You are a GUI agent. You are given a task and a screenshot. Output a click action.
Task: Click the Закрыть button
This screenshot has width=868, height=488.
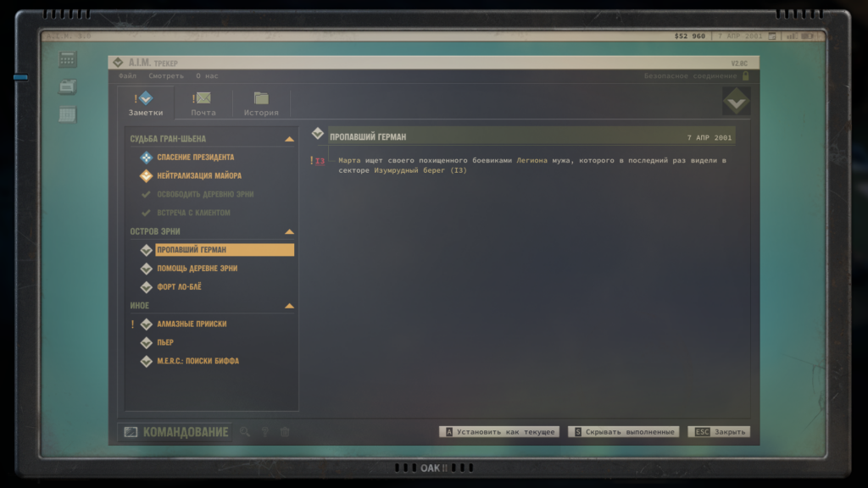click(719, 432)
